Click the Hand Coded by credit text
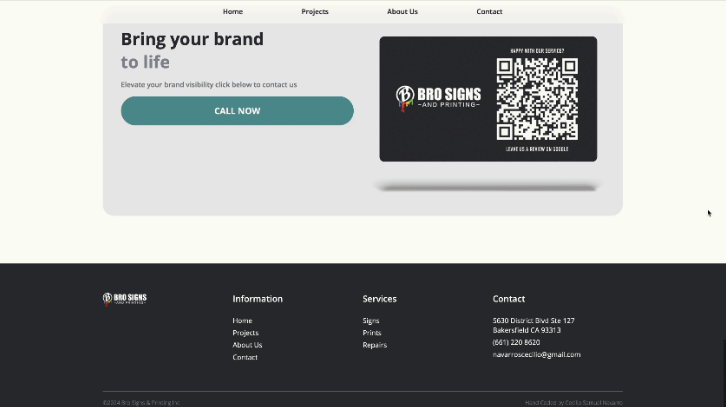 coord(573,402)
